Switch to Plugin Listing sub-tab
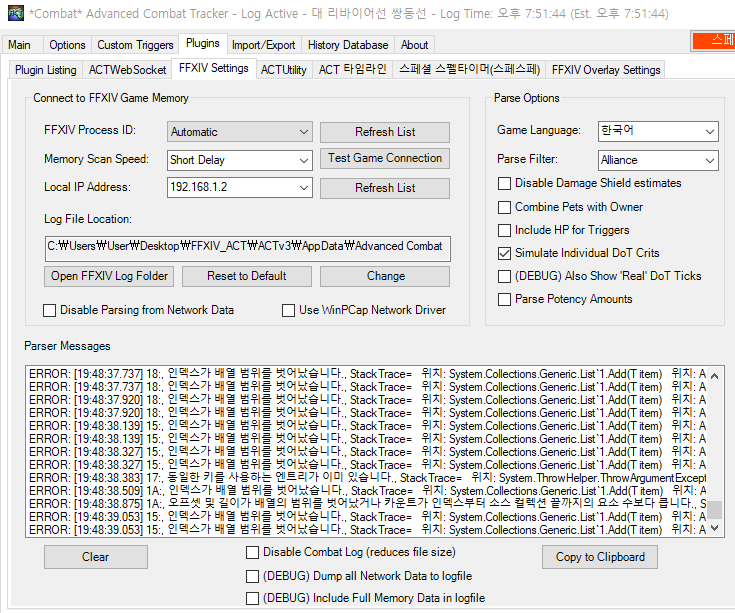Image resolution: width=735 pixels, height=613 pixels. (x=45, y=70)
